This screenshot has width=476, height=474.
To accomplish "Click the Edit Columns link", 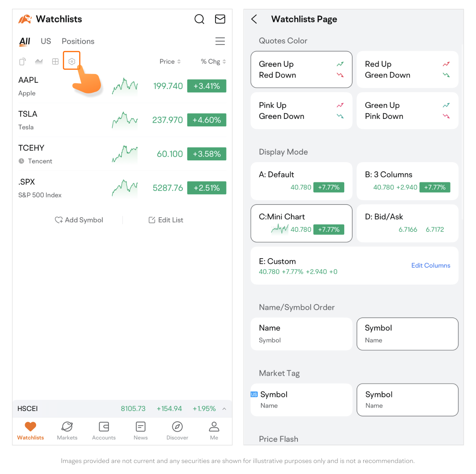I will pos(431,265).
